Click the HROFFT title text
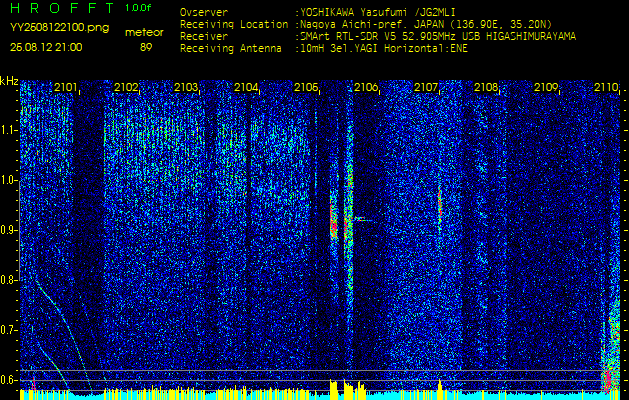This screenshot has width=629, height=400. coord(64,8)
